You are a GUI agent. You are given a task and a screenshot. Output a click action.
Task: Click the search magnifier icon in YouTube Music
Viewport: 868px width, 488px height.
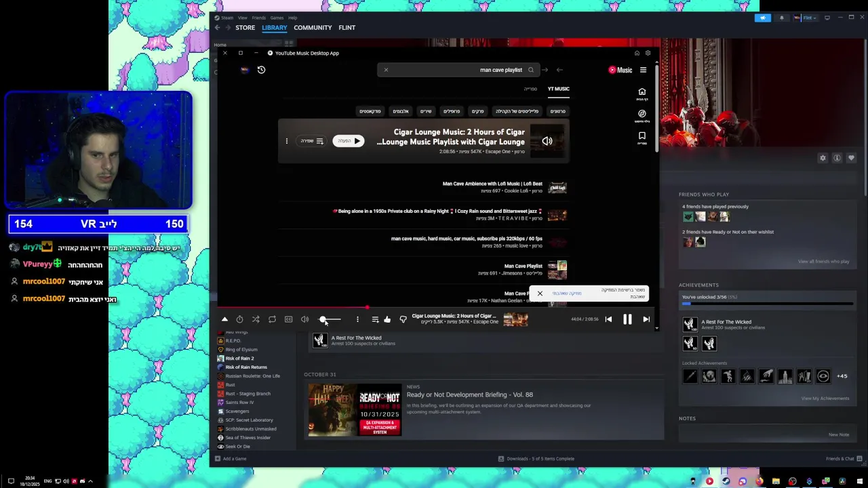[531, 70]
